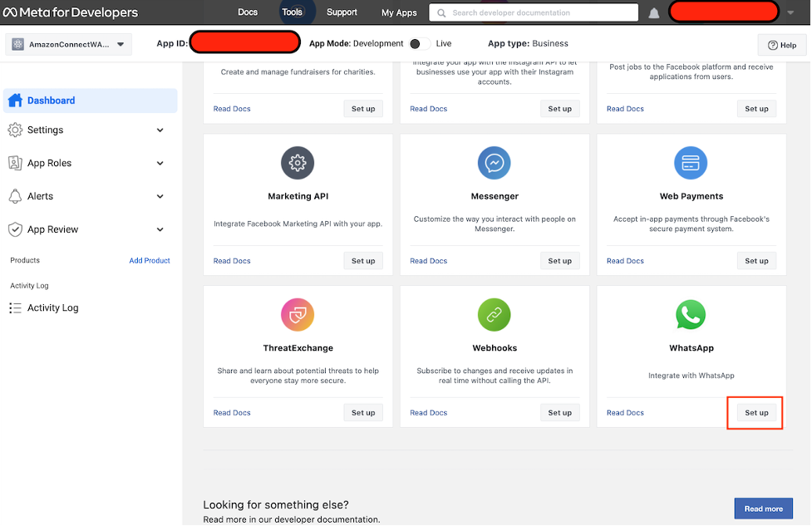Open Read Docs for the jobs product
The height and width of the screenshot is (526, 812).
point(625,109)
